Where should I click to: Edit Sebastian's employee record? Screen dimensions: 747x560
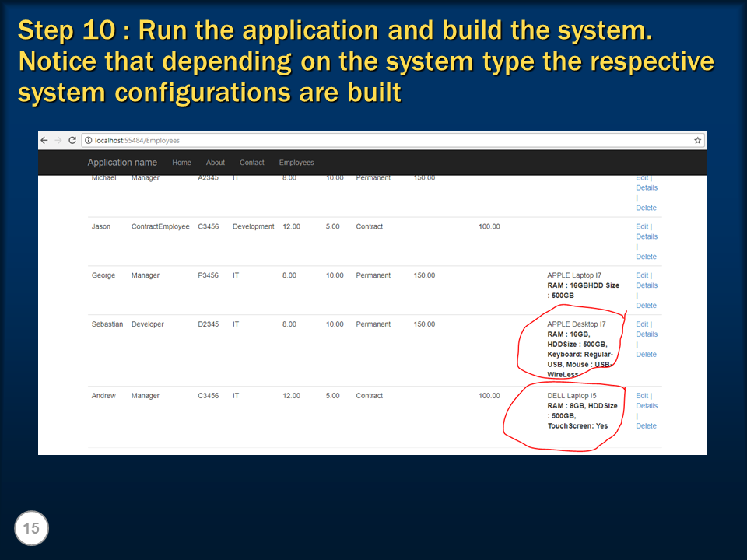point(641,324)
